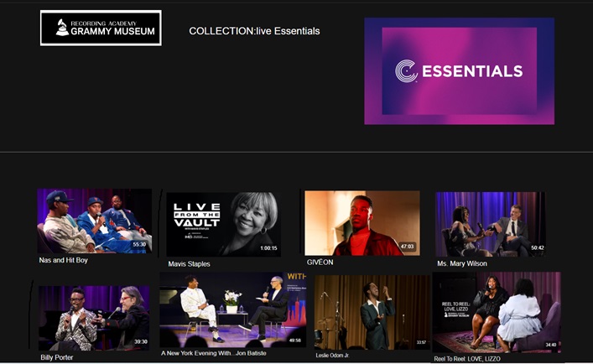Image resolution: width=593 pixels, height=364 pixels.
Task: Open the Ms. Mary Wilson video thumbnail
Action: [x=491, y=224]
